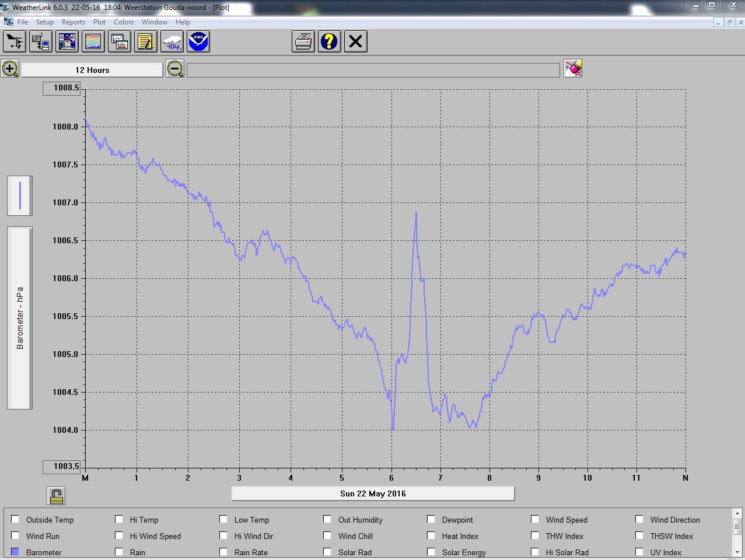Screen dimensions: 745x560
Task: Open the weather station selector icon
Action: point(15,41)
